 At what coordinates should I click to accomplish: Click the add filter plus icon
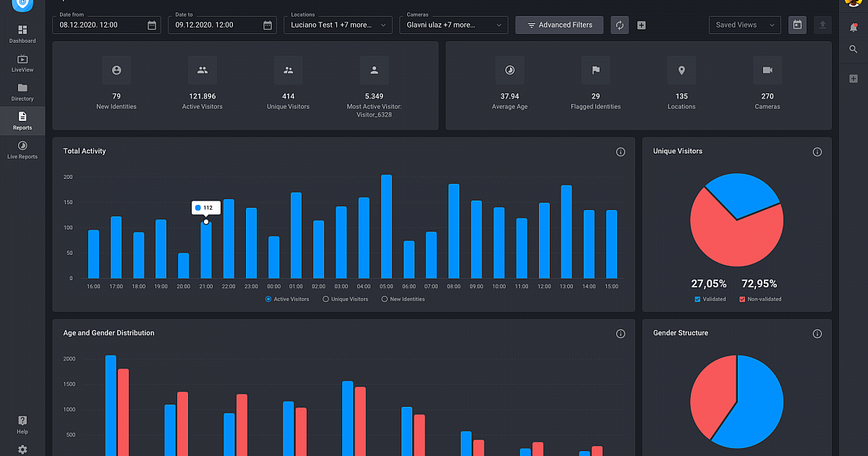(641, 25)
